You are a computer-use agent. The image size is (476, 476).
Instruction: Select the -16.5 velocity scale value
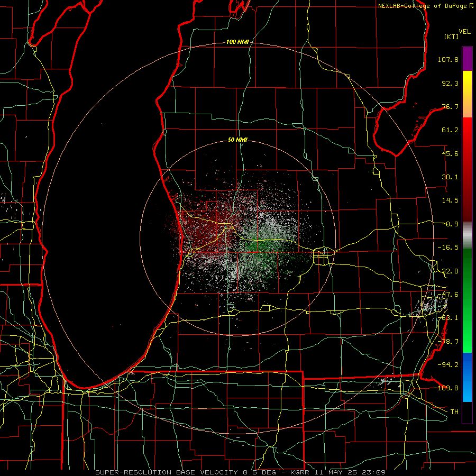point(448,248)
